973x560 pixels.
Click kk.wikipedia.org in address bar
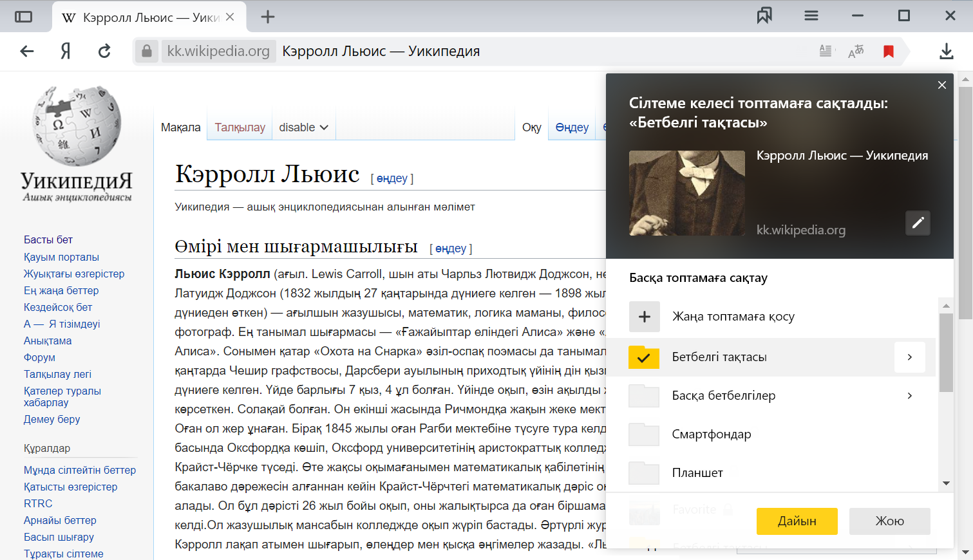(218, 51)
